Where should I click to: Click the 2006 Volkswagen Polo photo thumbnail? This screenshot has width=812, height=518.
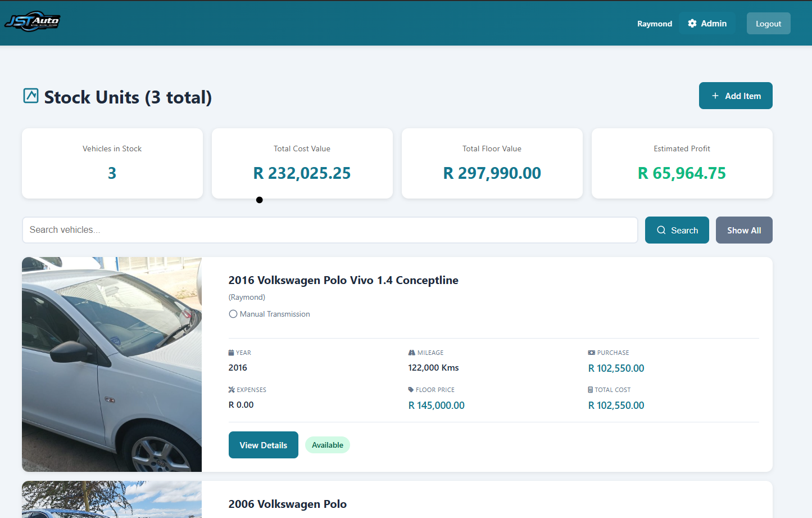click(111, 499)
